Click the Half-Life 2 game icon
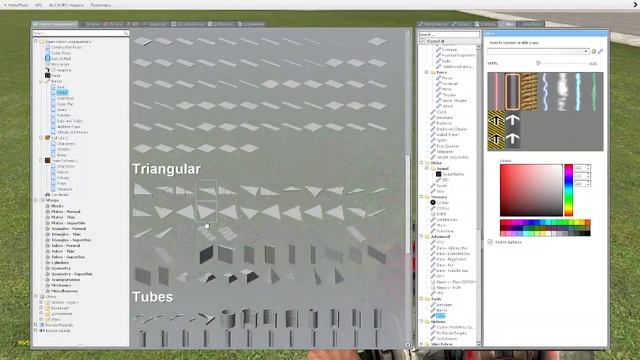Image resolution: width=640 pixels, height=360 pixels. [x=47, y=138]
